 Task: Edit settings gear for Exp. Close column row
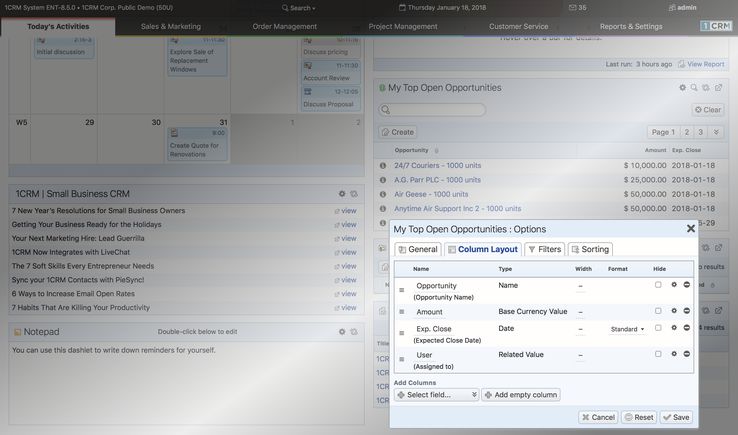point(674,328)
